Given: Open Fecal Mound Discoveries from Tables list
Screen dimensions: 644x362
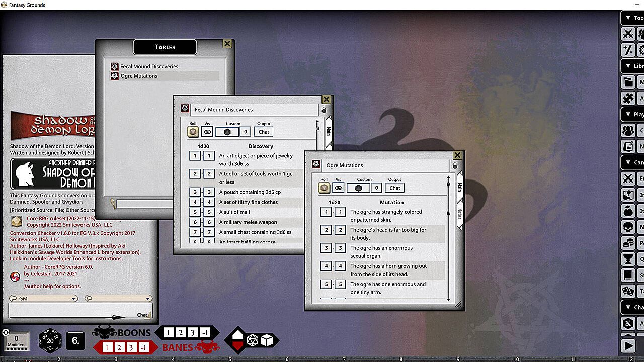Looking at the screenshot, I should tap(149, 66).
